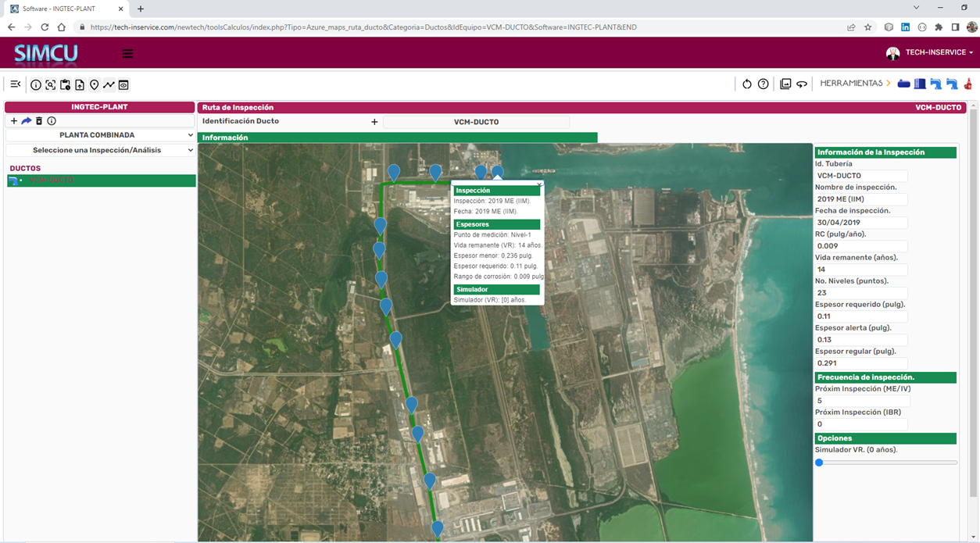Open the trend line chart tool

coord(109,84)
